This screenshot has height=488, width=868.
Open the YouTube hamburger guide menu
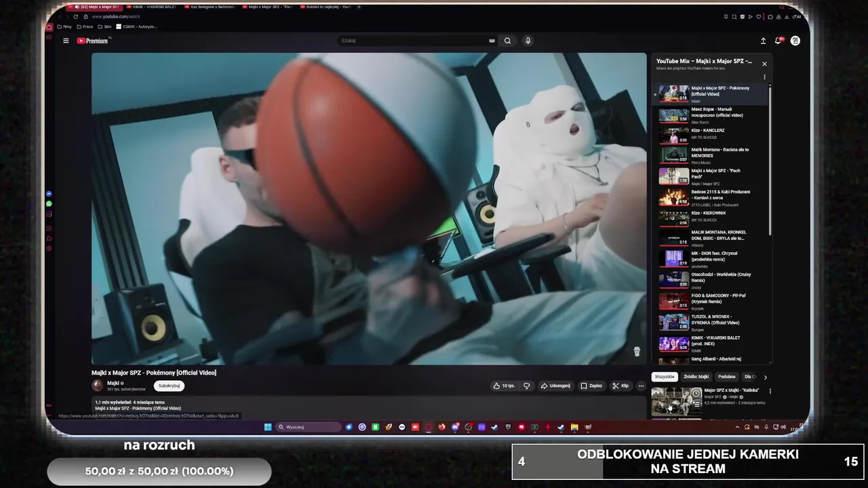(66, 41)
